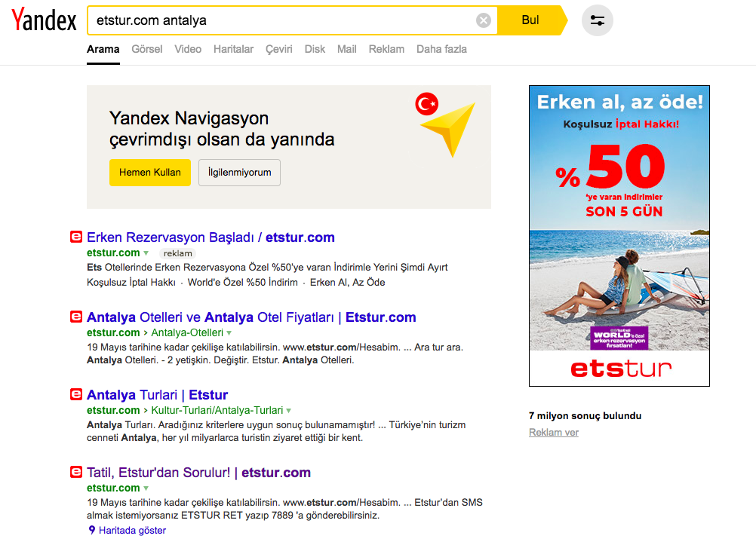Click the etstur logo in the banner ad

[x=621, y=368]
